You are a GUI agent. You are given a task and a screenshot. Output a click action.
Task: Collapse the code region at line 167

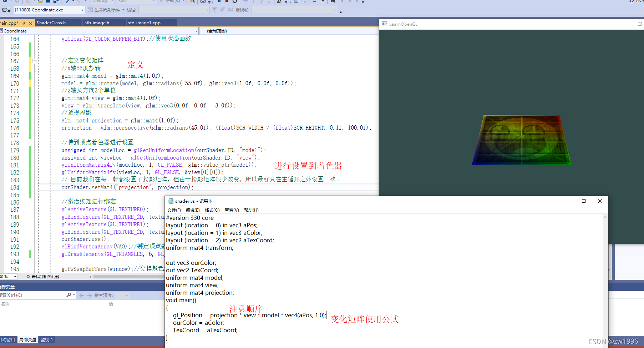pos(34,61)
